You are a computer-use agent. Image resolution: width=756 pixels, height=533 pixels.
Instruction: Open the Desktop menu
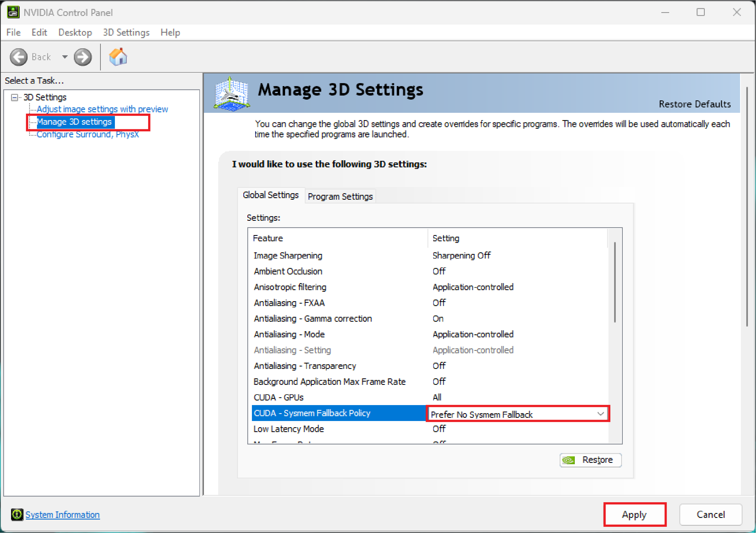click(75, 32)
